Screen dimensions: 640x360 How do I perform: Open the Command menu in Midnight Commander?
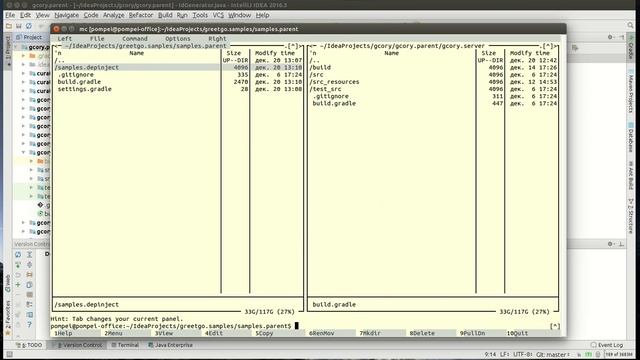click(x=135, y=38)
